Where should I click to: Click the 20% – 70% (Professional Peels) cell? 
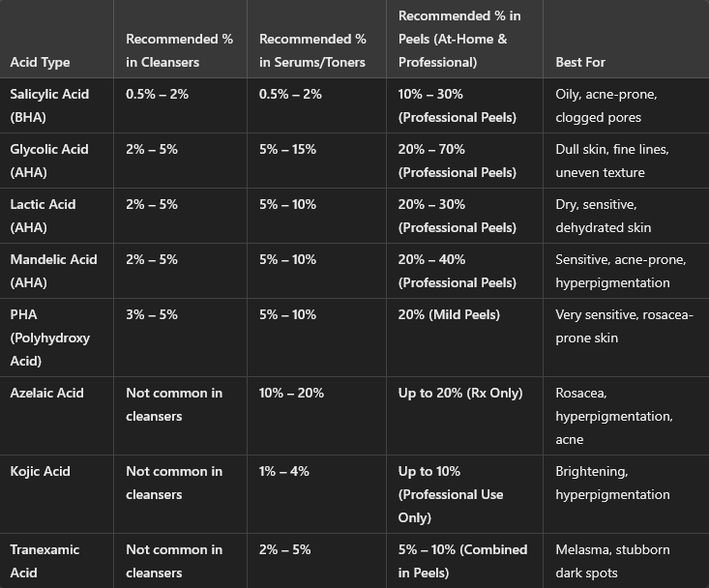[457, 161]
